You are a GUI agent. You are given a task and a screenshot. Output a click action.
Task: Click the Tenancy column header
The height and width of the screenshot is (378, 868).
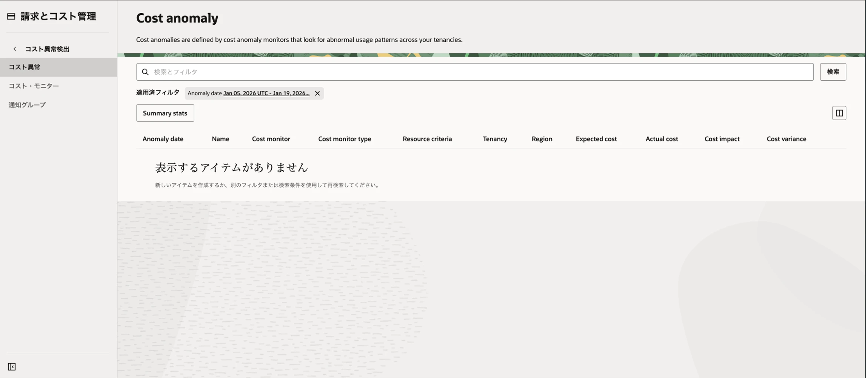(x=495, y=139)
